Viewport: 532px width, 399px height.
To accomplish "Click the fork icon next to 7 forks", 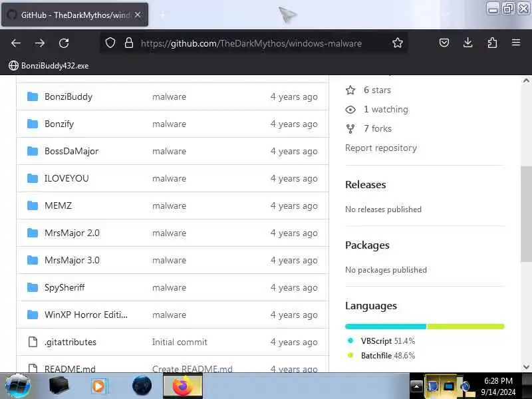I will click(350, 129).
